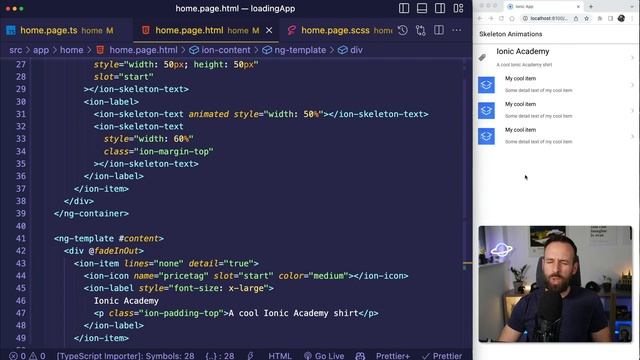Image resolution: width=640 pixels, height=360 pixels.
Task: Split the editor to the right
Action: 439,30
